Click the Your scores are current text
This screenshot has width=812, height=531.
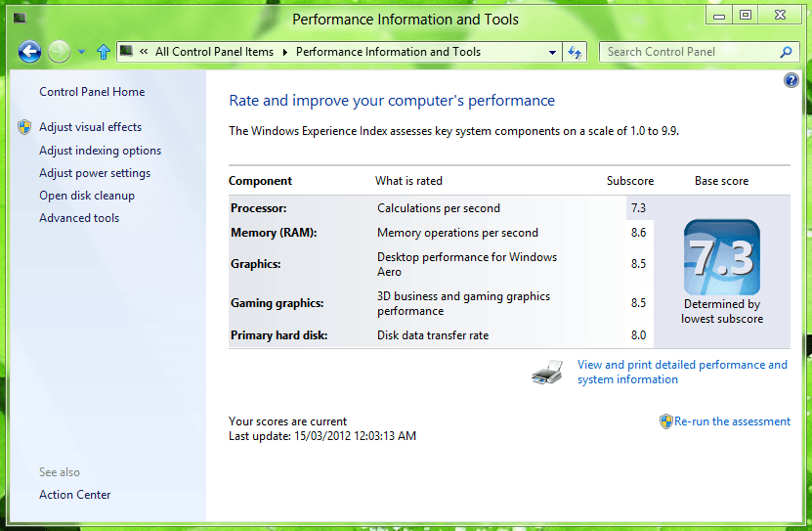(287, 421)
